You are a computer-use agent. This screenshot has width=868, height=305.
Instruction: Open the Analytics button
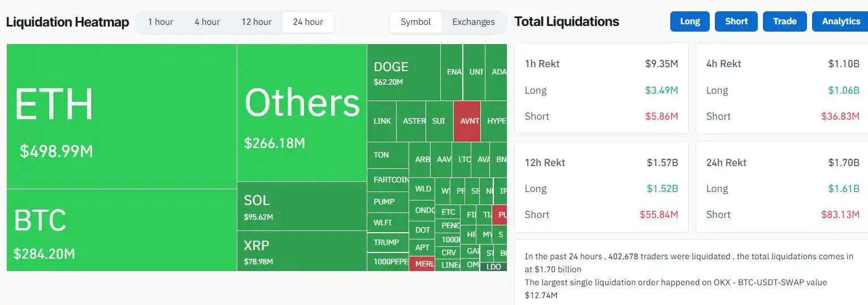(x=840, y=21)
